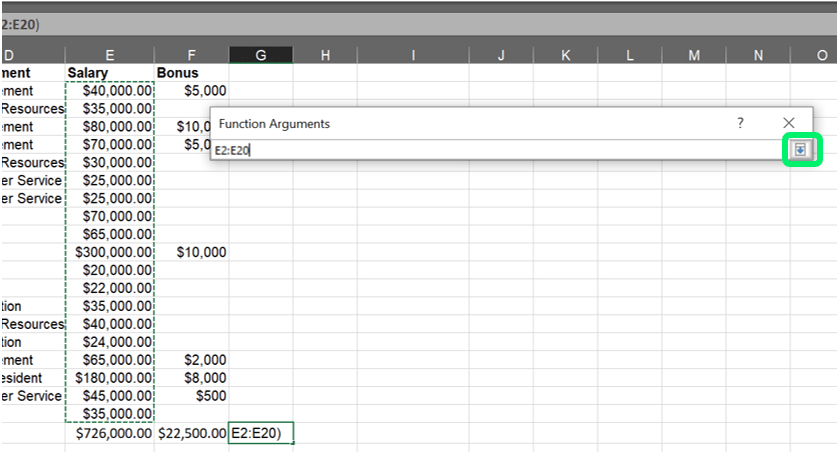
Task: Select the column N header
Action: click(758, 56)
